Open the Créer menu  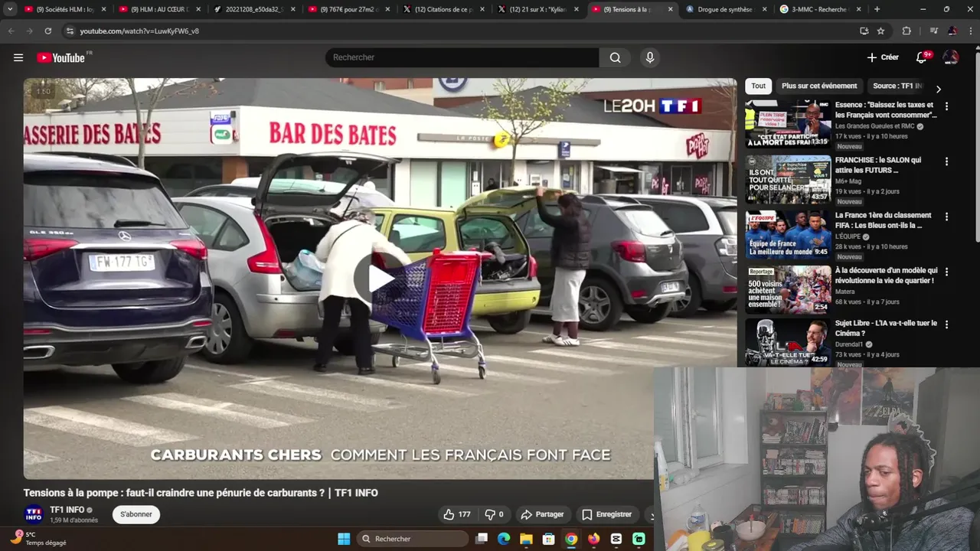click(x=883, y=57)
